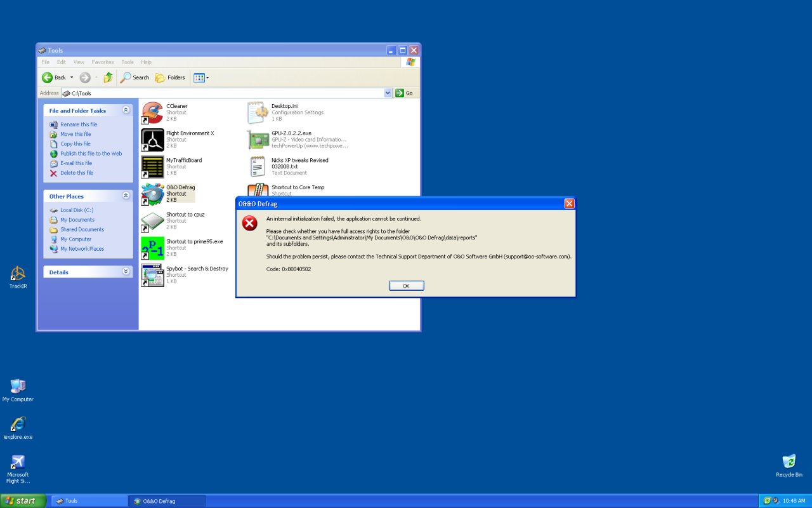The image size is (812, 508).
Task: Click E-mail this file link
Action: point(76,163)
